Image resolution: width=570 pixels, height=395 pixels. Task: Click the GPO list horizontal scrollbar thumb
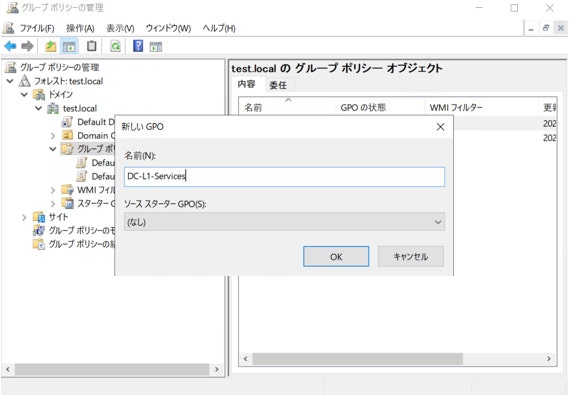click(358, 359)
